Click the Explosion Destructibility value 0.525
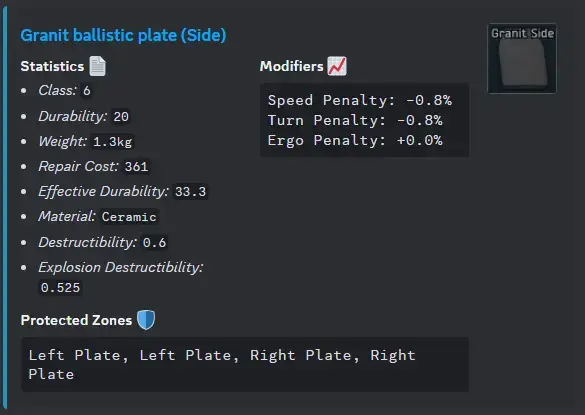The width and height of the screenshot is (585, 415). coord(60,287)
